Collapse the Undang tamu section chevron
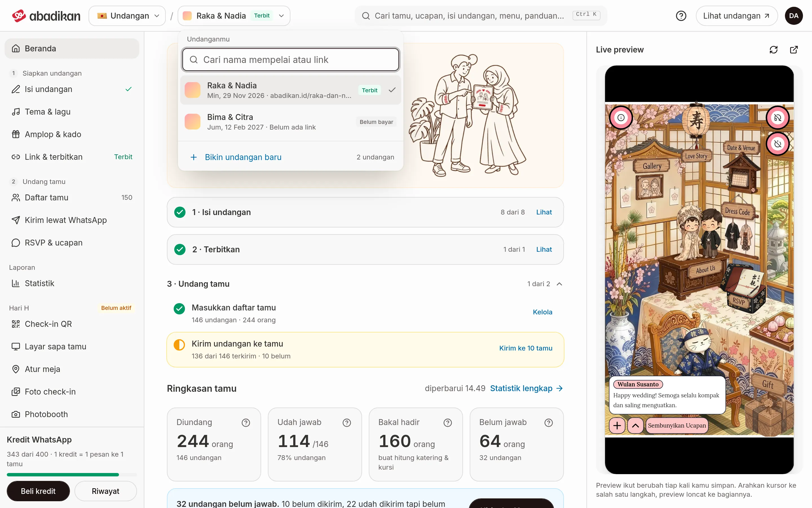The height and width of the screenshot is (508, 812). point(559,284)
